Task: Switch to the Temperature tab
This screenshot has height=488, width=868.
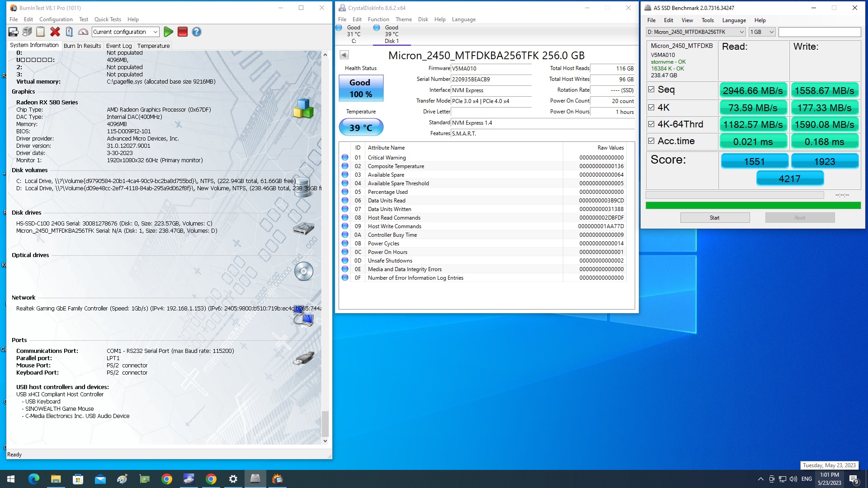Action: coord(153,46)
